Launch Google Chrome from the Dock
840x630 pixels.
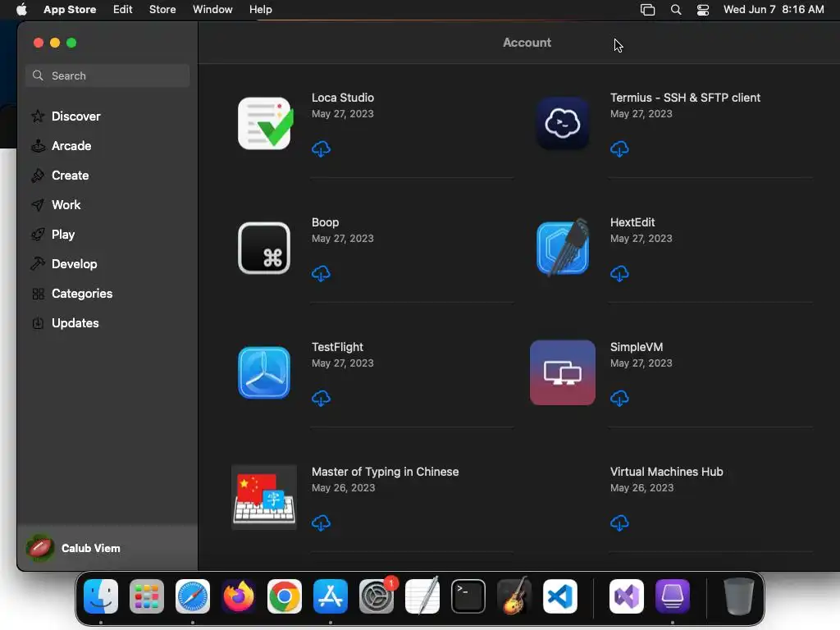[285, 596]
